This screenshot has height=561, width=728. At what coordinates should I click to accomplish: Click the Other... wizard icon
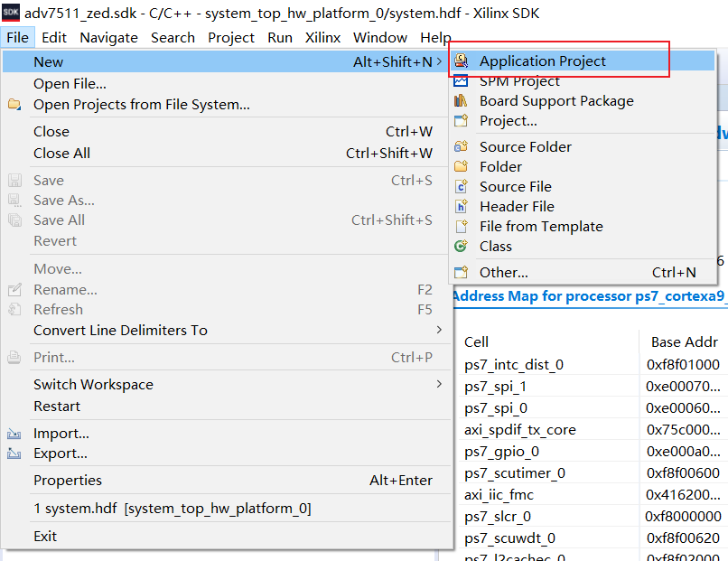pyautogui.click(x=461, y=272)
